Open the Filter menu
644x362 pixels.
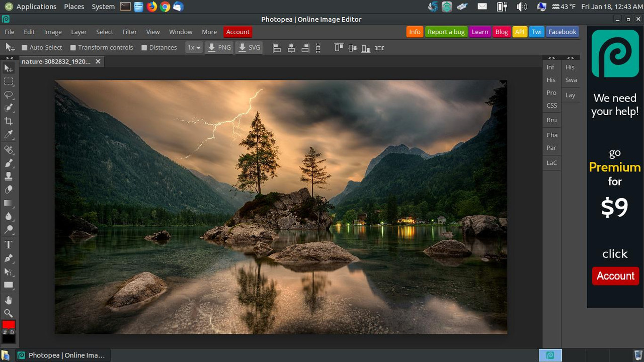(129, 32)
